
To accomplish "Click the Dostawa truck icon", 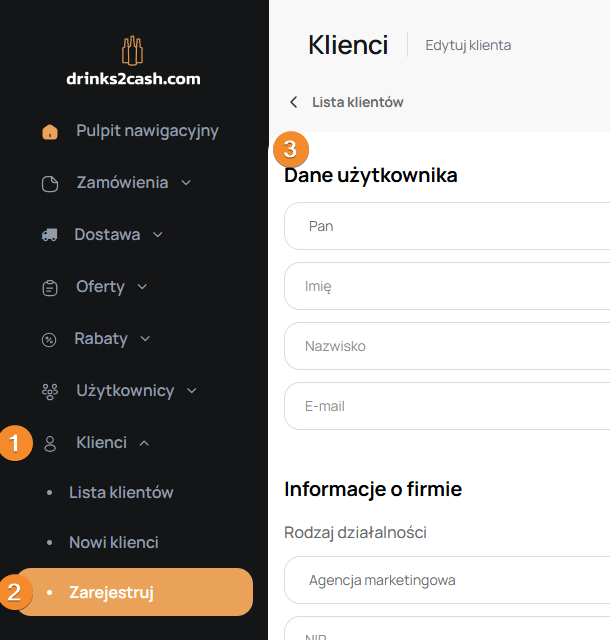I will click(x=49, y=235).
